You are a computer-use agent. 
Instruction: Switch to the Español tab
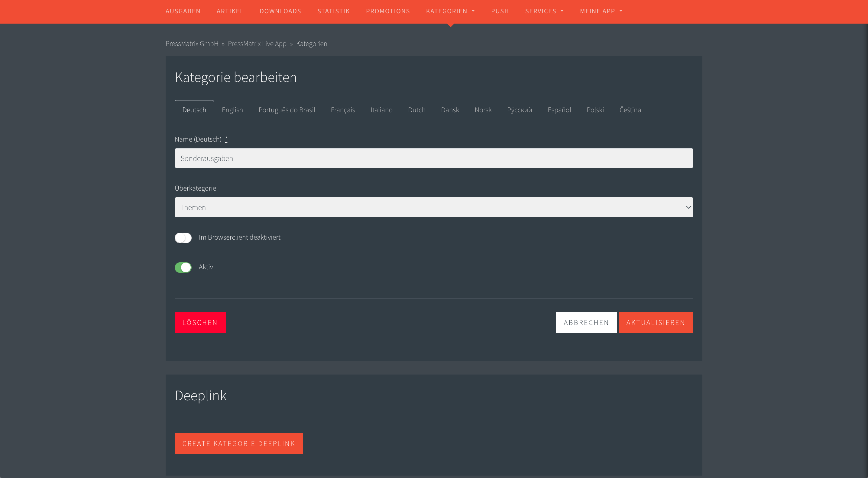point(559,110)
